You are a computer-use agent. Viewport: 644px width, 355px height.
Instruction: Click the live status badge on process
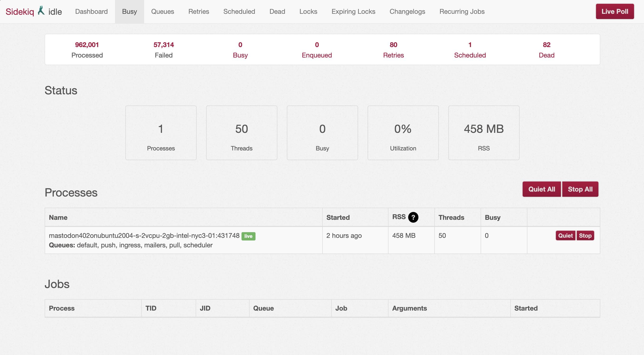tap(248, 236)
